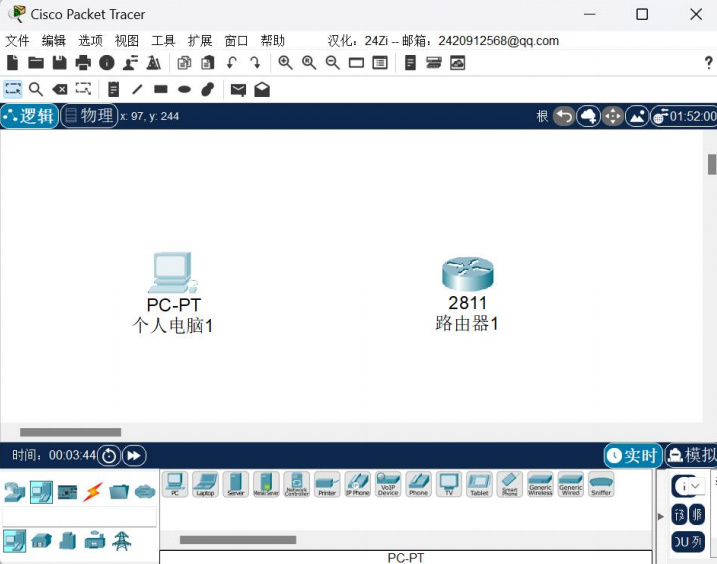This screenshot has width=717, height=564.
Task: Add Simple PDU closed envelope icon
Action: pos(238,90)
